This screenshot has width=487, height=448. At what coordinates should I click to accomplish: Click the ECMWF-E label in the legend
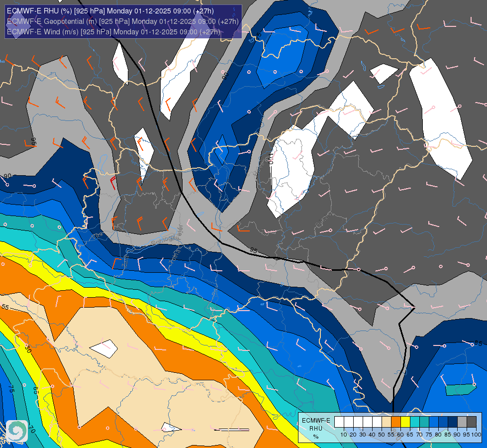click(316, 420)
